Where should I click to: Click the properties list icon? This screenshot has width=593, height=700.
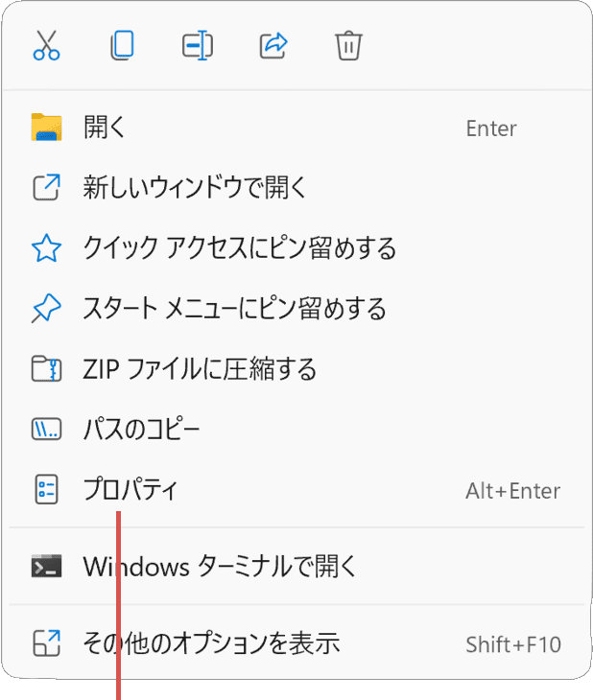(46, 490)
